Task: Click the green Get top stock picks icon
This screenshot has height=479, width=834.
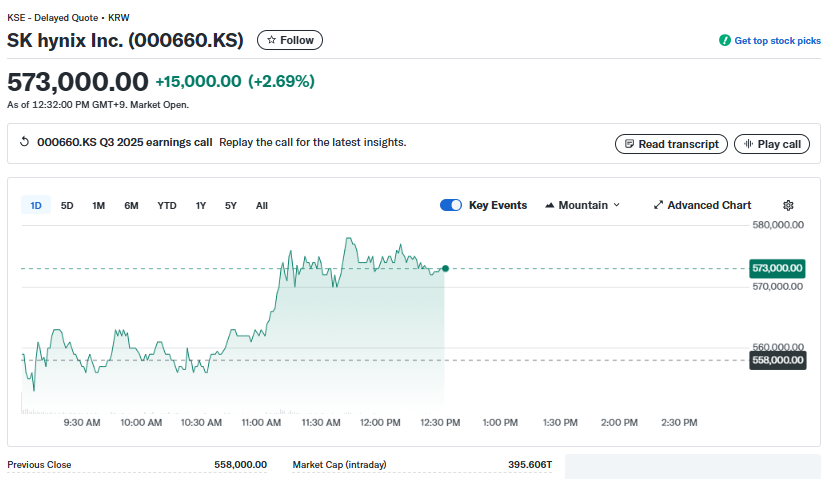Action: click(x=725, y=41)
